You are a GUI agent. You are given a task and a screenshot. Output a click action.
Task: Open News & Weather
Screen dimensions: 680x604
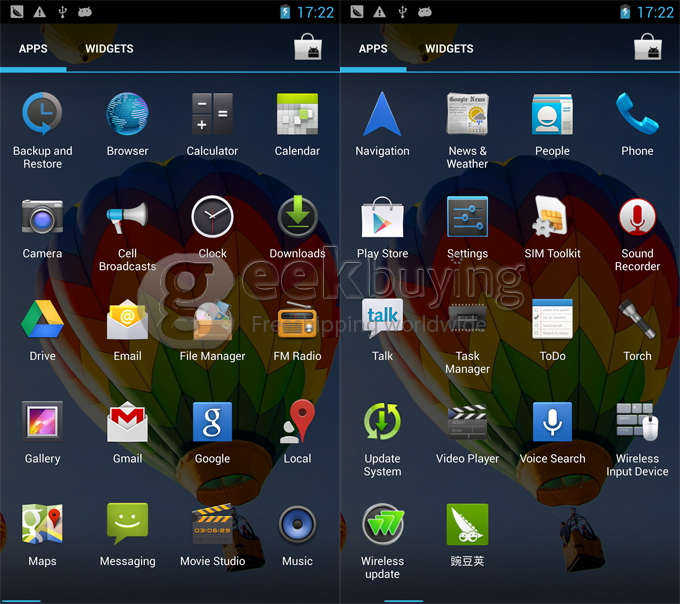pos(468,114)
